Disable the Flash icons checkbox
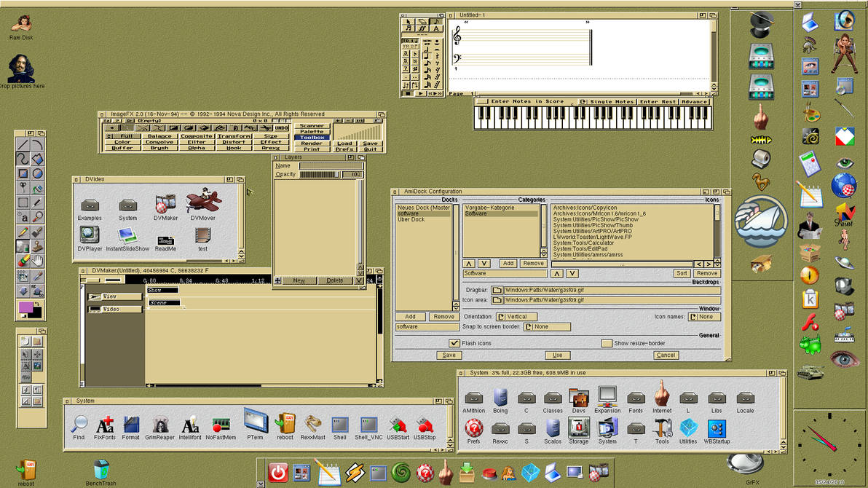The height and width of the screenshot is (488, 868). point(454,342)
